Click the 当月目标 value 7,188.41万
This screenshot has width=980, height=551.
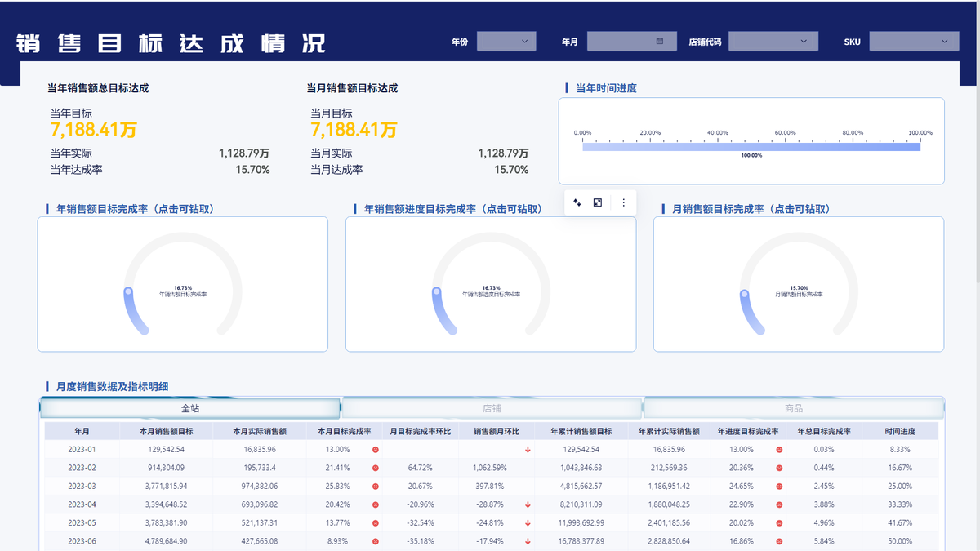[354, 130]
